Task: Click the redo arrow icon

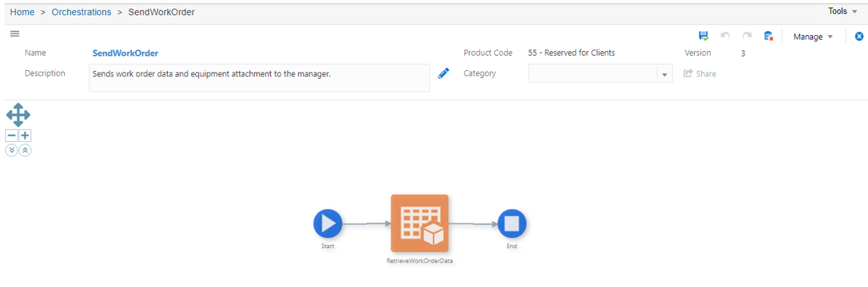Action: pyautogui.click(x=747, y=36)
